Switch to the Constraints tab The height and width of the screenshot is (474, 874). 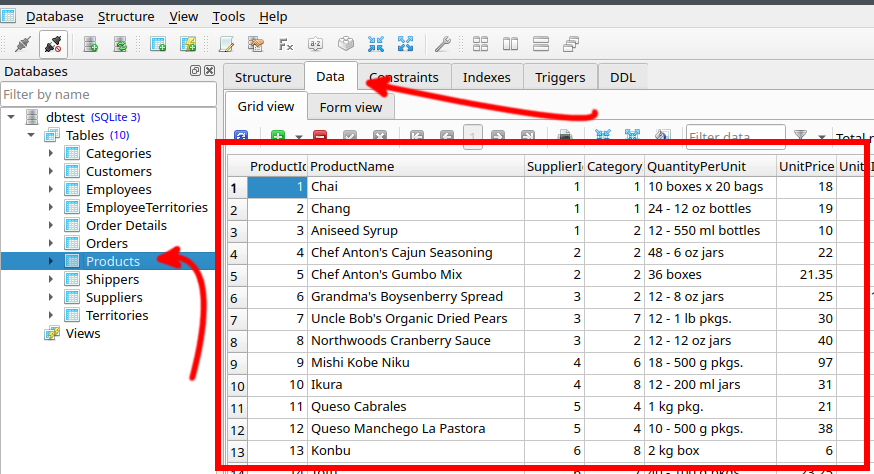click(x=404, y=77)
